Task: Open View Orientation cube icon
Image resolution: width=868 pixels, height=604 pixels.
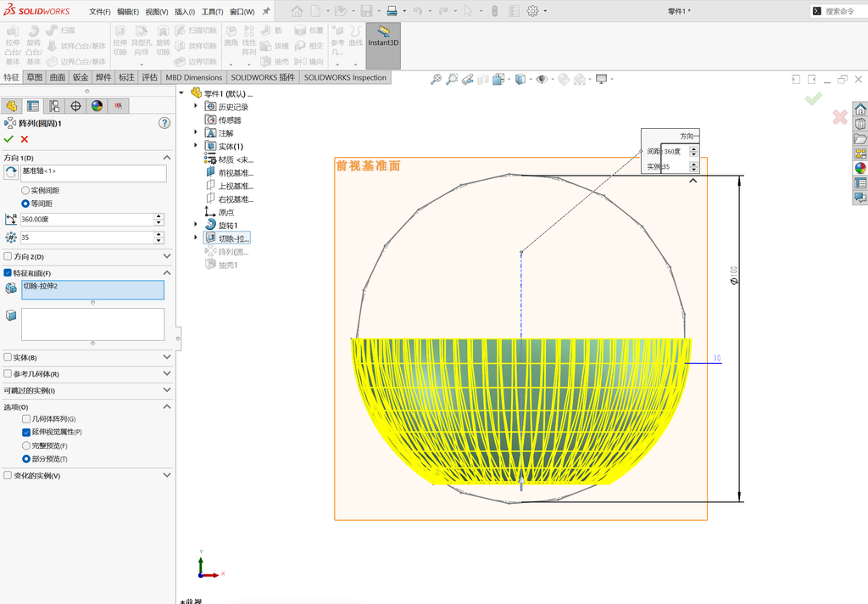Action: [498, 79]
